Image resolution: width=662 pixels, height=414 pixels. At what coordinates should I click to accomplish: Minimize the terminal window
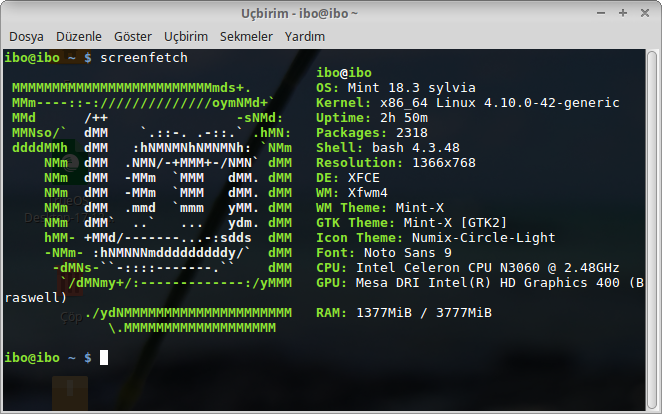601,13
